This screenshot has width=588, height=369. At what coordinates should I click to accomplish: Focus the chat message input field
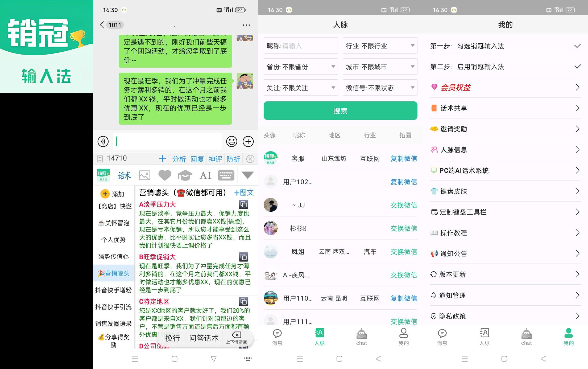tap(167, 141)
